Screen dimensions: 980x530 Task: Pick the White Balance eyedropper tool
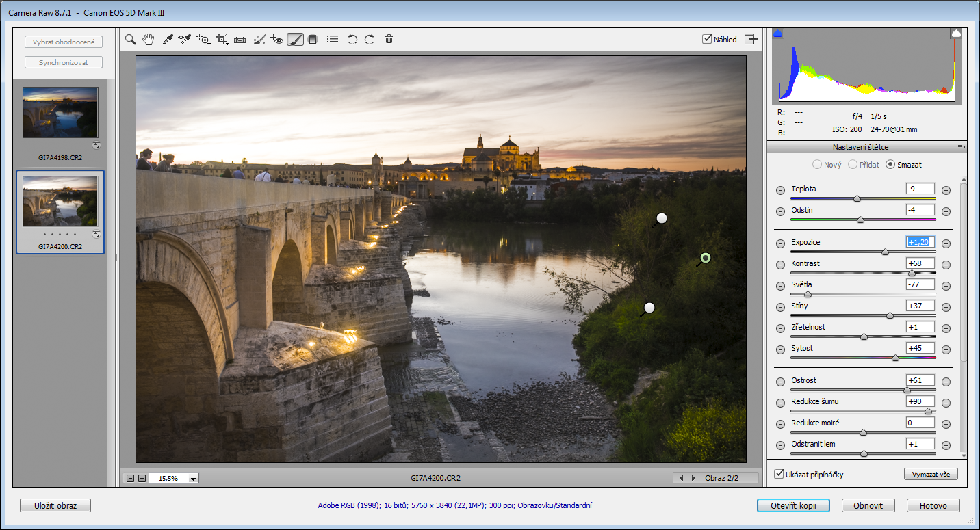[167, 40]
